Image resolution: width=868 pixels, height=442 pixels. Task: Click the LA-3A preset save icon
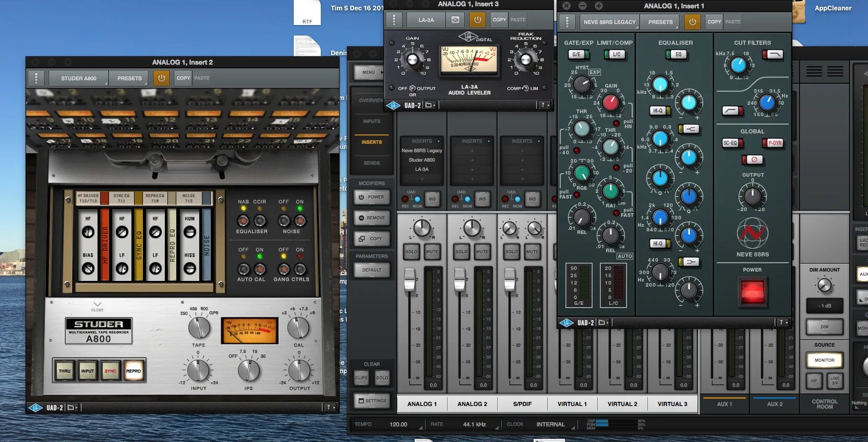(455, 20)
